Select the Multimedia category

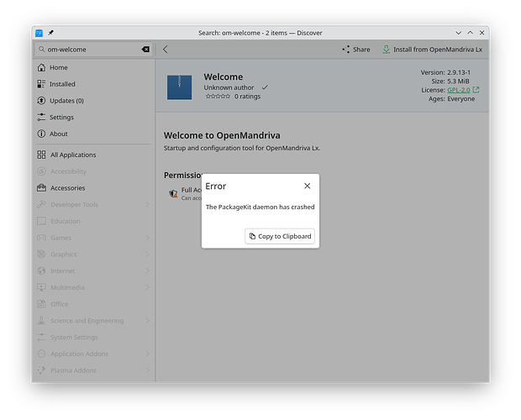[x=94, y=287]
